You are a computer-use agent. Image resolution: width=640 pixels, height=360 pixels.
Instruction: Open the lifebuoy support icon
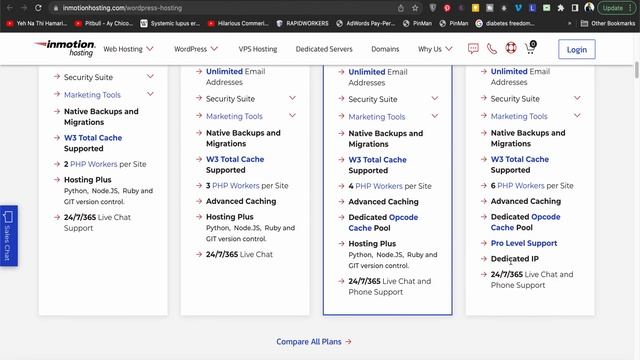click(511, 48)
